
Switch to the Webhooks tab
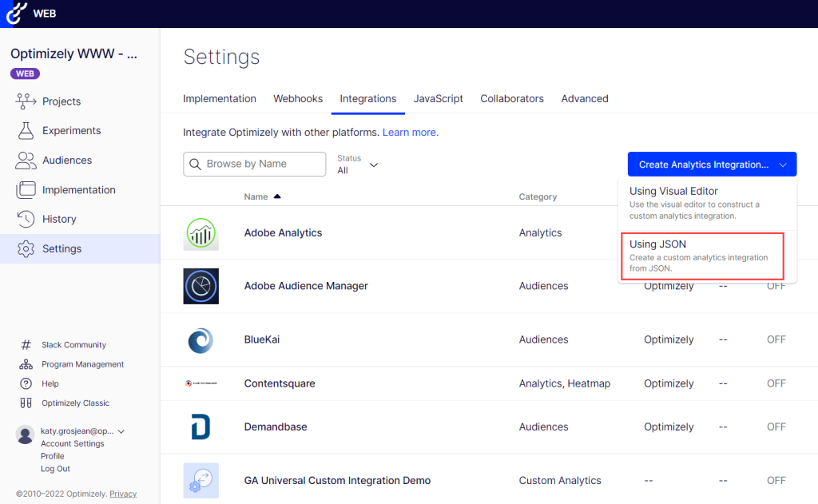click(298, 99)
